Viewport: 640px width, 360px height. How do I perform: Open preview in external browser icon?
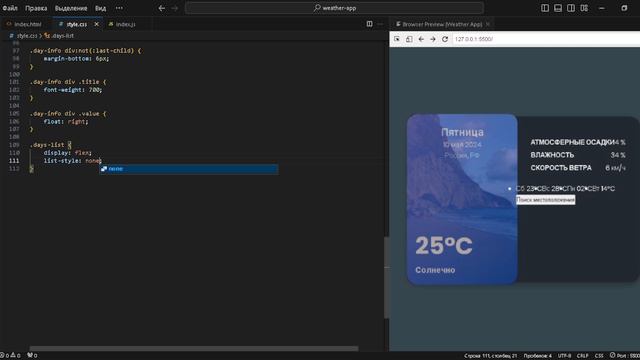pos(409,39)
